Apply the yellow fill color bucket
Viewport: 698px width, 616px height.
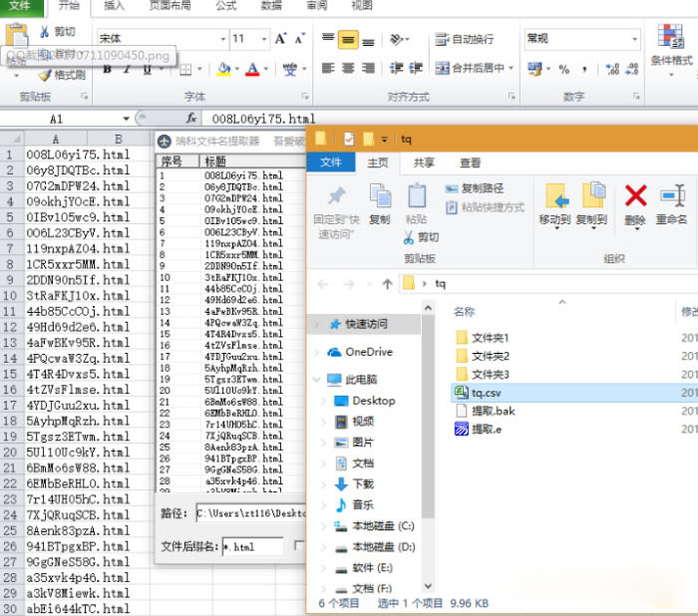[x=223, y=69]
